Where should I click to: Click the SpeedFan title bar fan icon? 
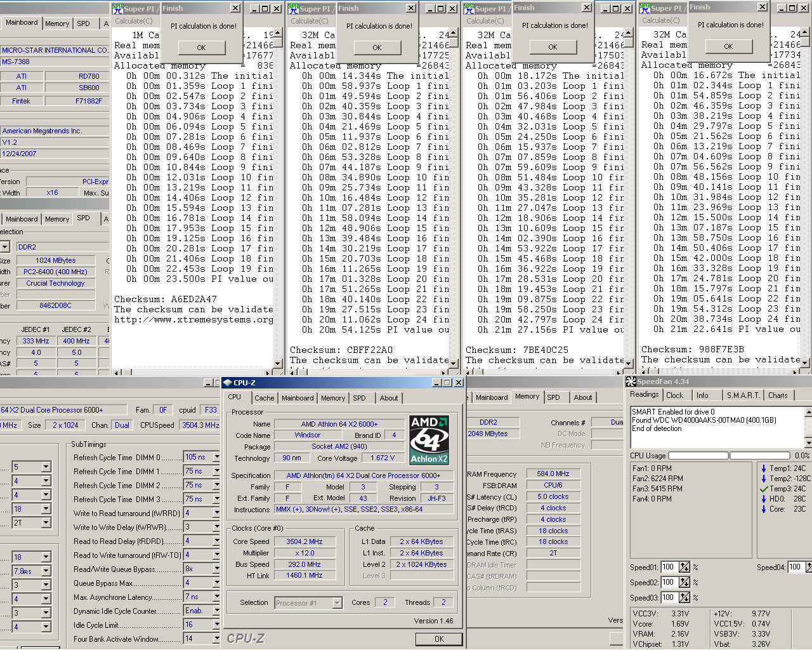(631, 381)
